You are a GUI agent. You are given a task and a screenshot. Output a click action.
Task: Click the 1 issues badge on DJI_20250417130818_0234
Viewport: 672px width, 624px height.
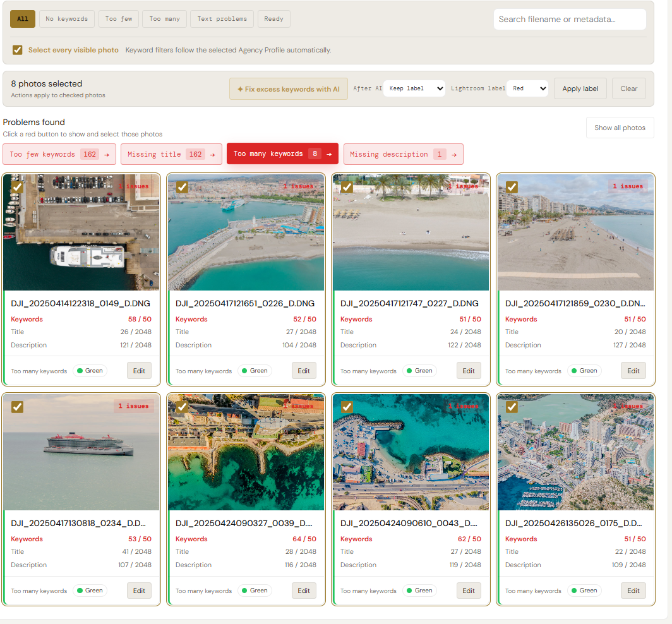click(x=133, y=406)
